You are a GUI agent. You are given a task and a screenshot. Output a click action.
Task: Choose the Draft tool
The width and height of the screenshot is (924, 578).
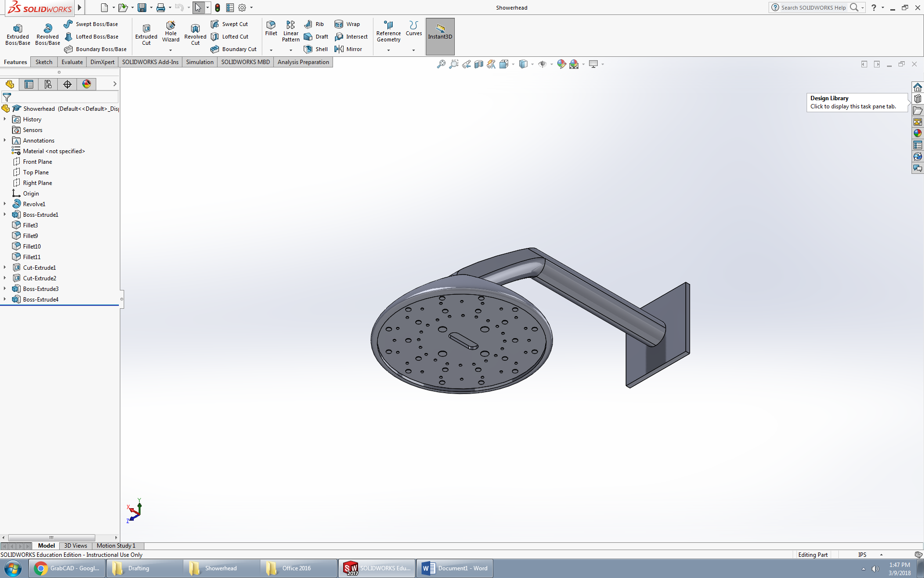316,37
